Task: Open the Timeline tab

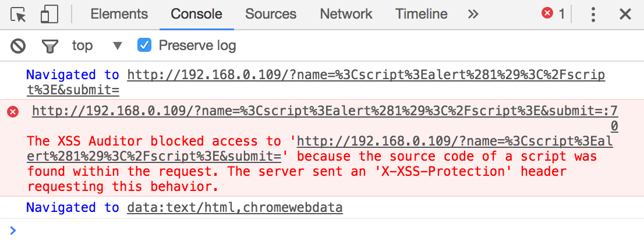Action: (x=421, y=15)
